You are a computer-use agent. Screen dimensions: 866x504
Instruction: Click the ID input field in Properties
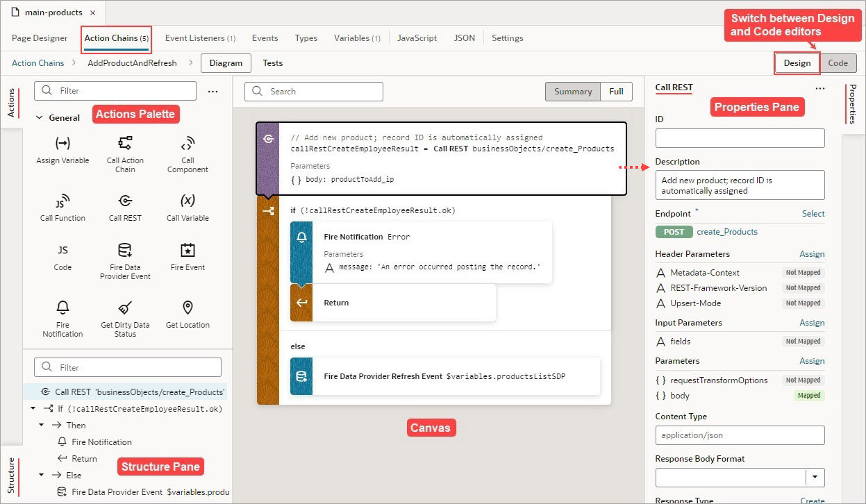[739, 137]
